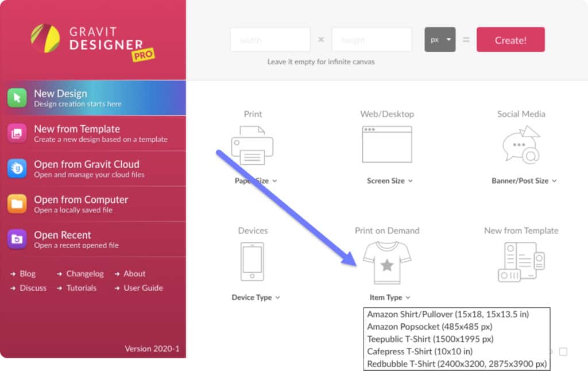Click the Open Recent icon
The height and width of the screenshot is (371, 588).
pos(17,239)
